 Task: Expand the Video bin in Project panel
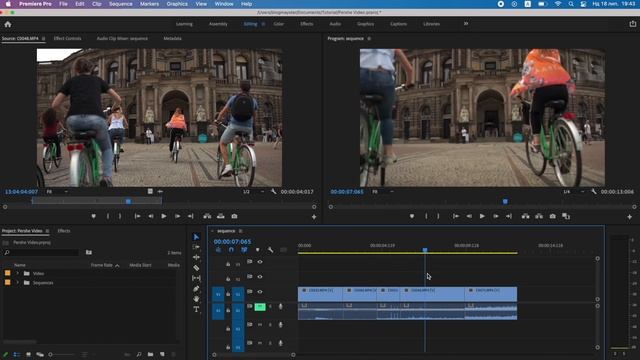click(17, 273)
